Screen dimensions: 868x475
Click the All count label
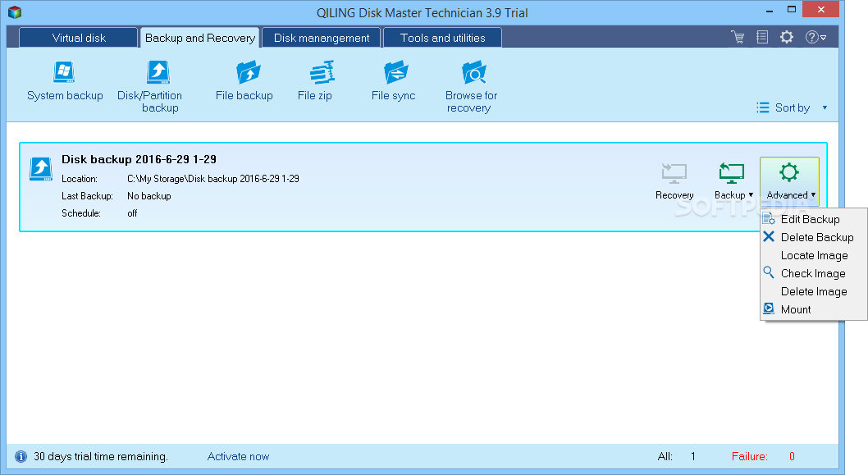[665, 456]
